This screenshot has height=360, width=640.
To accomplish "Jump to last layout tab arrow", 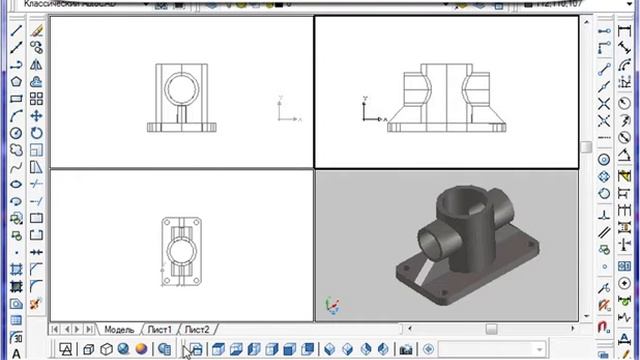I will coord(89,329).
